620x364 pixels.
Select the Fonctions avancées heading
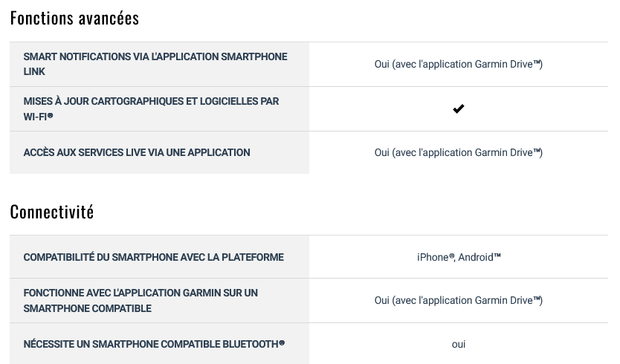tap(75, 18)
